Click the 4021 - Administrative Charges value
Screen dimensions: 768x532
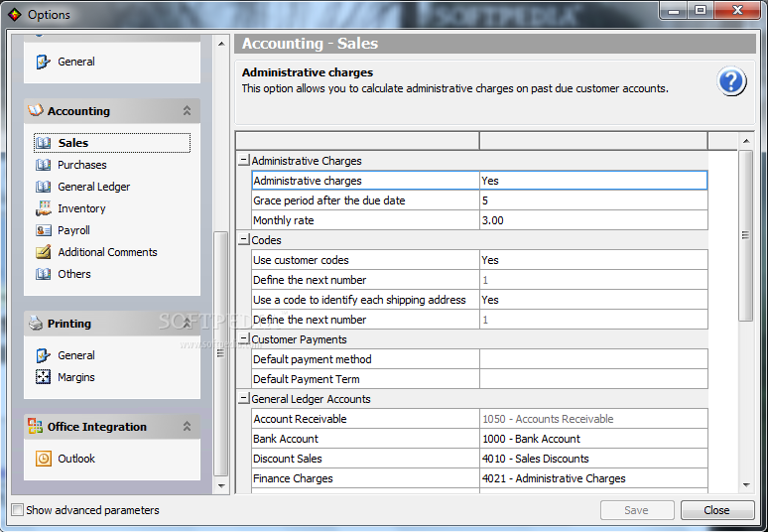pyautogui.click(x=593, y=478)
